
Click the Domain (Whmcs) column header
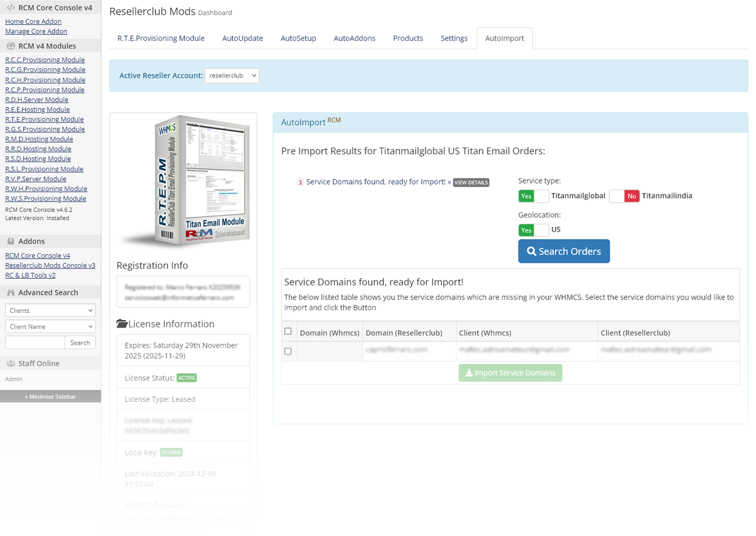click(x=329, y=332)
